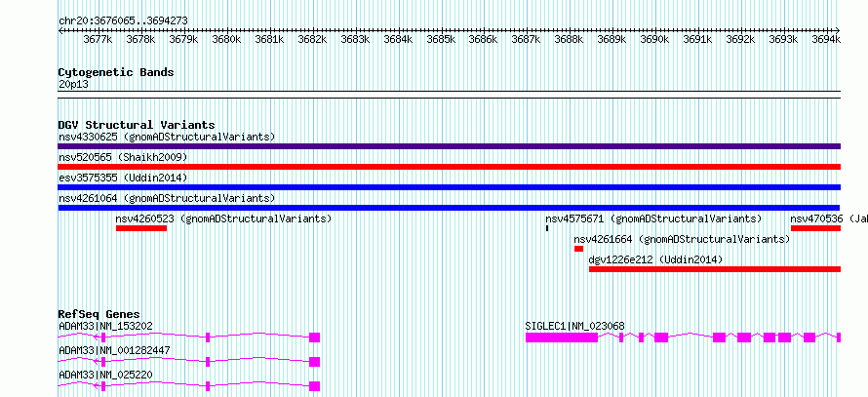Click the 3687k ruler tick label
This screenshot has height=397, width=868.
[526, 40]
